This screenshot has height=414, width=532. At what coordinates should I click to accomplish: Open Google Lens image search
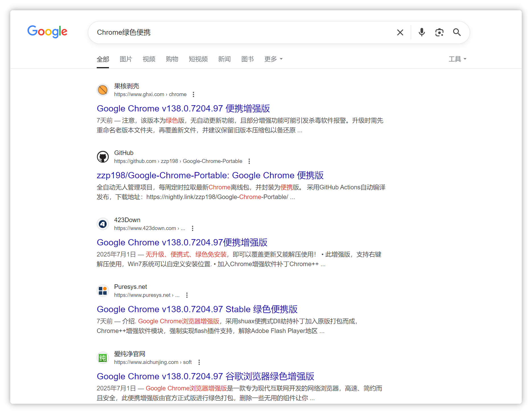tap(439, 32)
